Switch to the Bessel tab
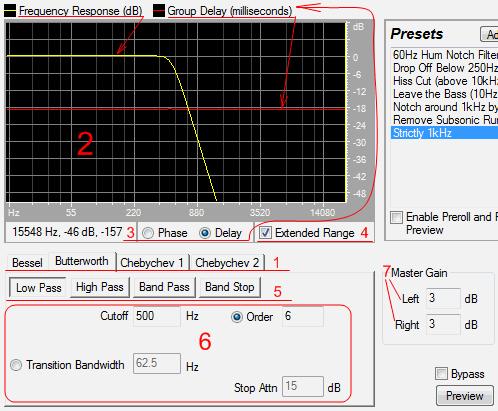This screenshot has width=498, height=411. (27, 263)
